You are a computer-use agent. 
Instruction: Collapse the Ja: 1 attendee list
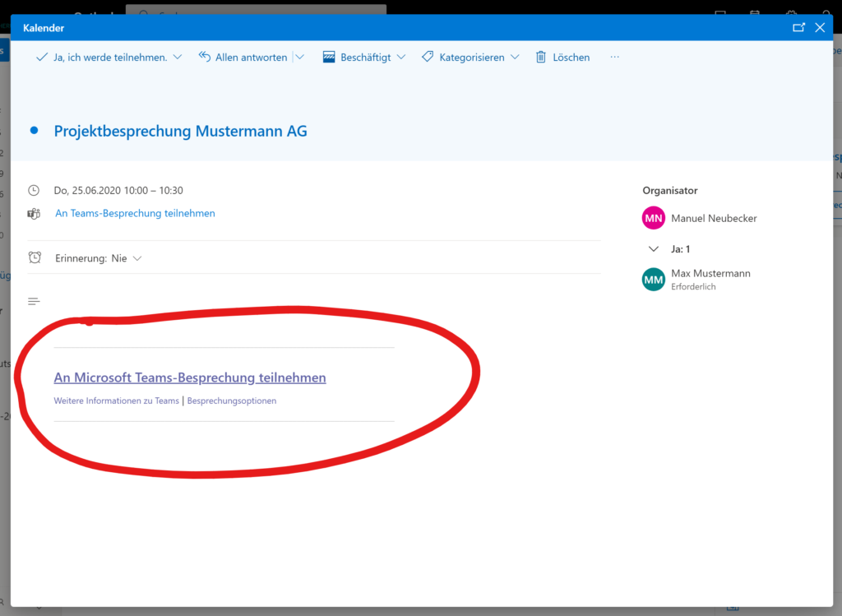point(654,248)
